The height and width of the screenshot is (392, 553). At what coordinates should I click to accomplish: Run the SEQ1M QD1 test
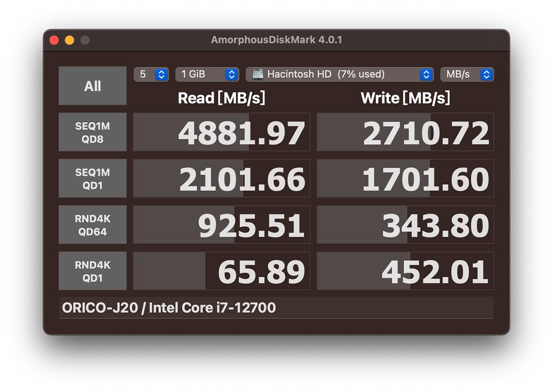coord(93,179)
